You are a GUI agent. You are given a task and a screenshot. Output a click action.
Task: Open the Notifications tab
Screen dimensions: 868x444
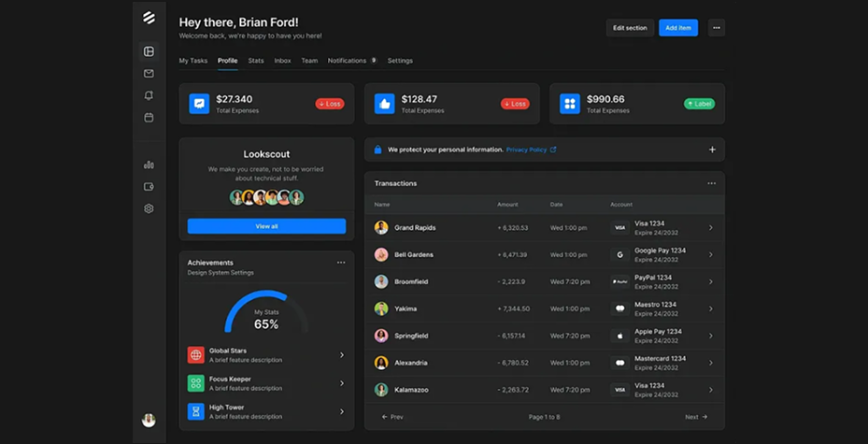352,61
